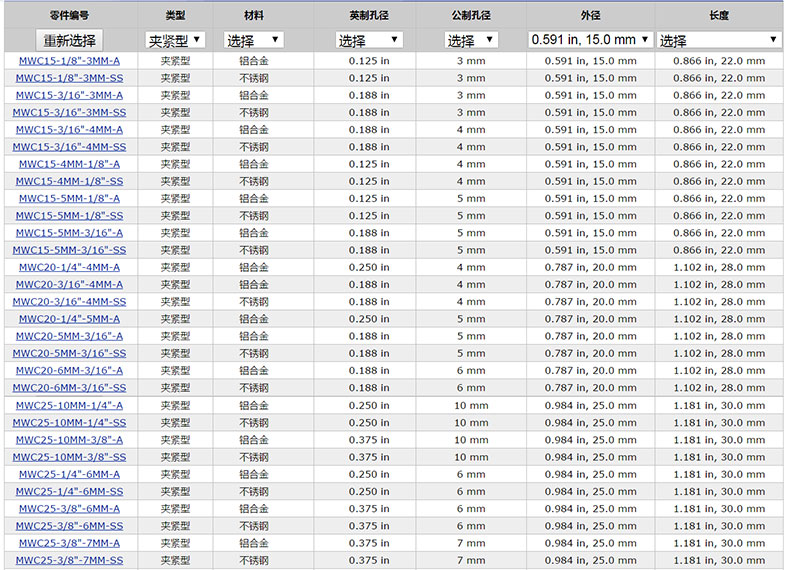Viewport: 790px width, 570px height.
Task: Click the 零件编号 column header
Action: pyautogui.click(x=69, y=16)
